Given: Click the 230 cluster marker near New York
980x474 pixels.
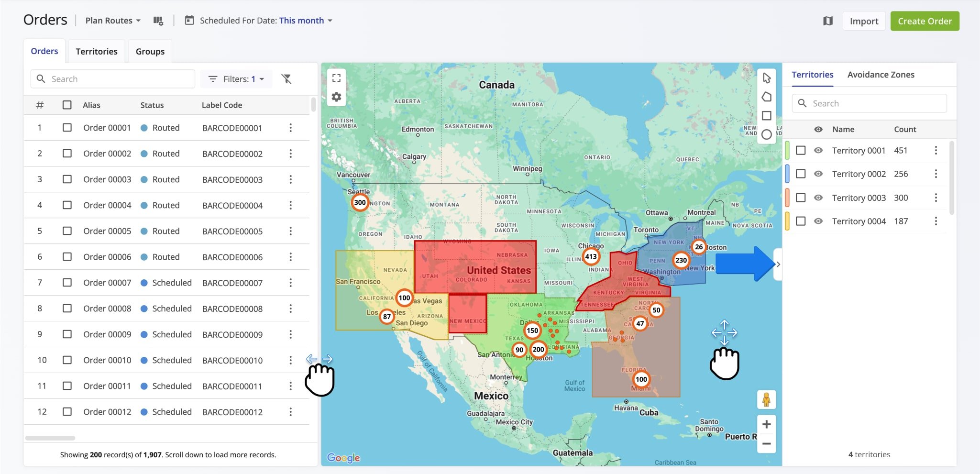Looking at the screenshot, I should [681, 260].
